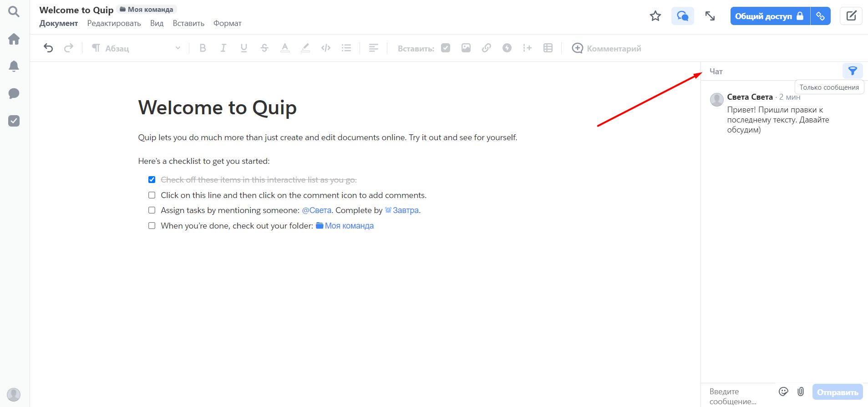Send message with Отправить button
The image size is (868, 407).
point(838,392)
